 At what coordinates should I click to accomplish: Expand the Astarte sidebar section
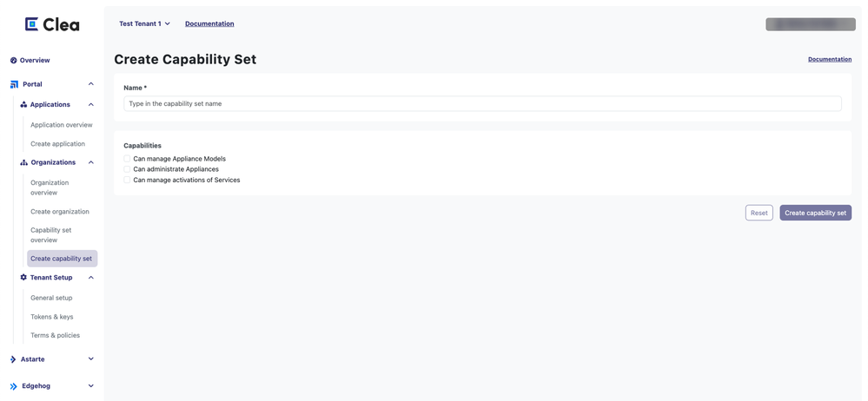[90, 359]
